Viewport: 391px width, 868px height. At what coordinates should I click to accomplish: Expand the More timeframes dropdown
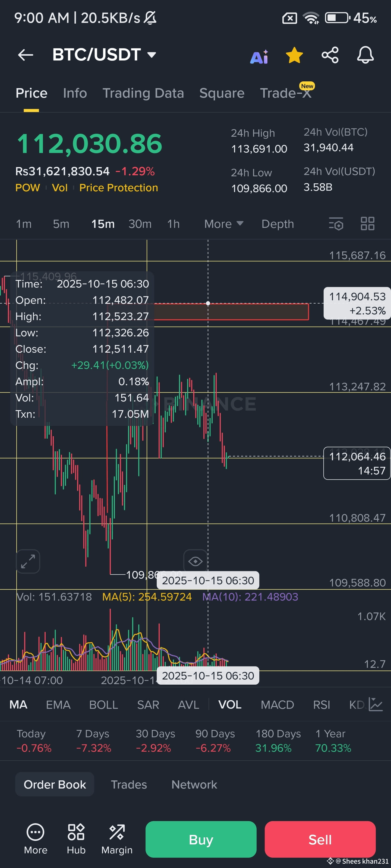click(224, 224)
